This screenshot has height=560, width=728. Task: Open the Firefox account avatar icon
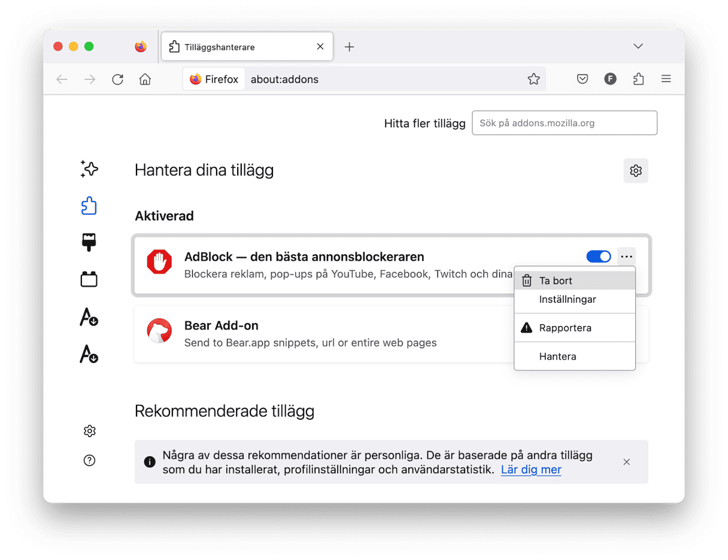tap(610, 79)
